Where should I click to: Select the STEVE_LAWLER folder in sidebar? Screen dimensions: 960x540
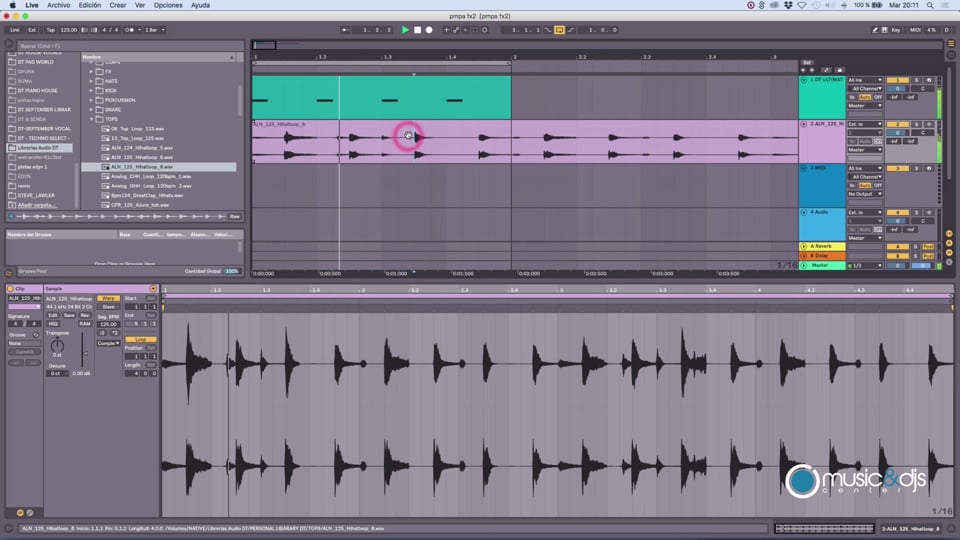tap(36, 195)
